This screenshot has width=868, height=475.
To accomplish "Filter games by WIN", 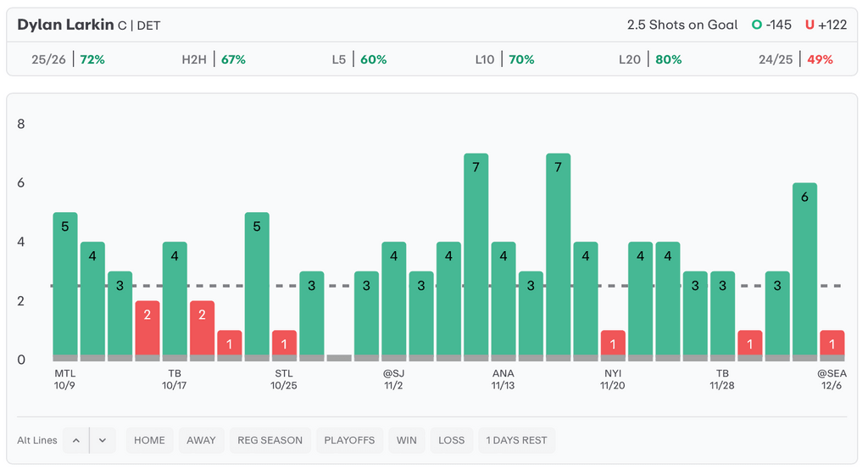I will point(406,440).
